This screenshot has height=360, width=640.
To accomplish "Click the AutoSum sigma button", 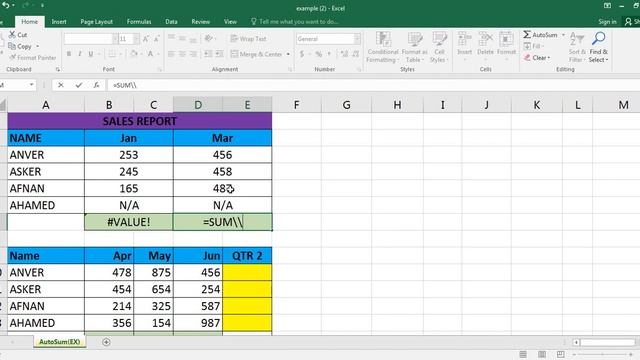I will click(x=540, y=35).
